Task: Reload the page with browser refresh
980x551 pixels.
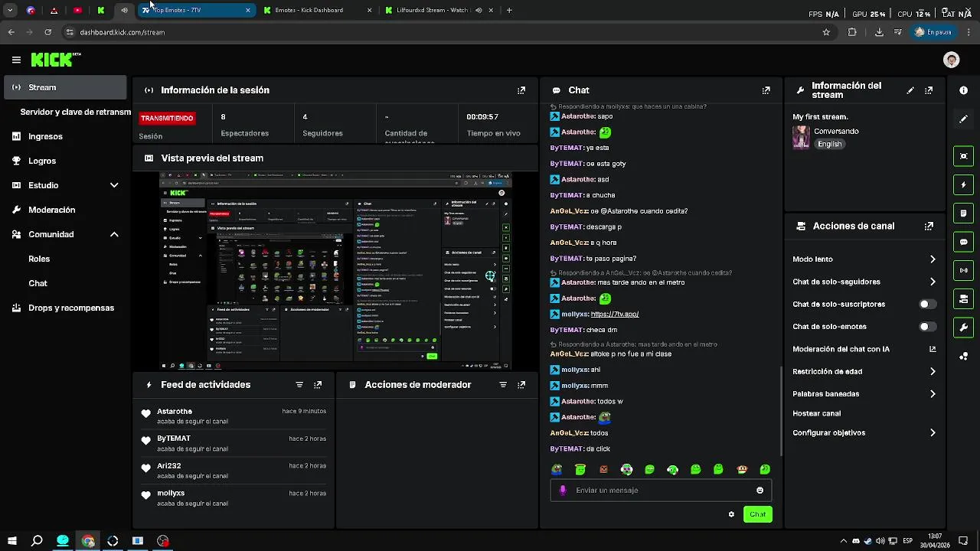Action: 47,32
